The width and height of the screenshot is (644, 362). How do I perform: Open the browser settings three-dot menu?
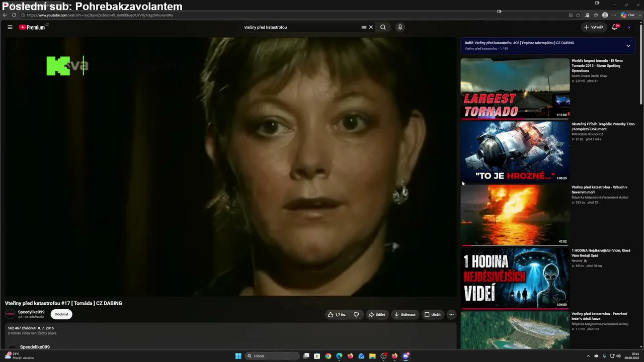click(614, 15)
